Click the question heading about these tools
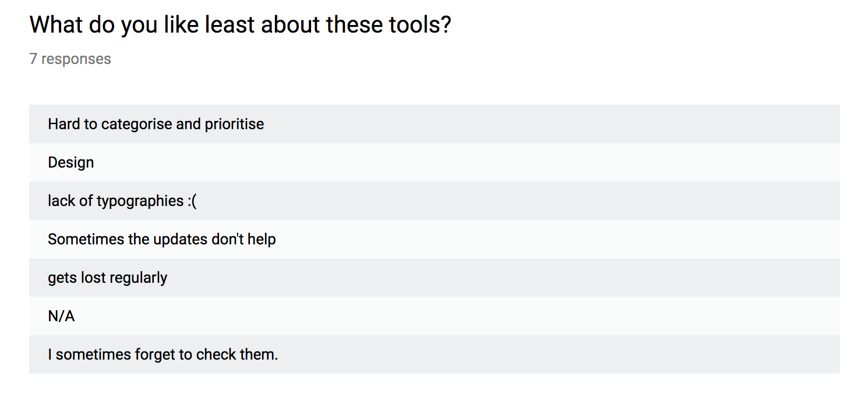Viewport: 868px width, 405px height. (240, 24)
